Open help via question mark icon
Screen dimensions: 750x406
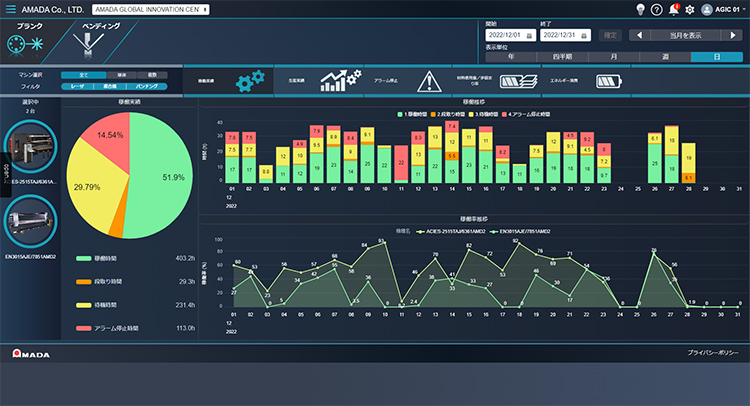[x=657, y=9]
